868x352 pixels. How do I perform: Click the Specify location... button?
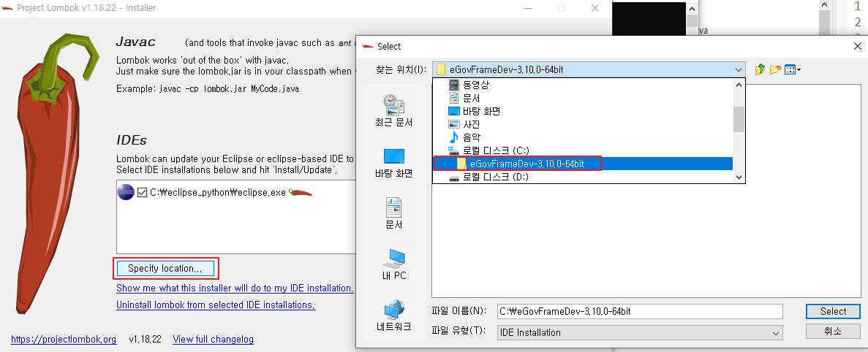pos(165,269)
